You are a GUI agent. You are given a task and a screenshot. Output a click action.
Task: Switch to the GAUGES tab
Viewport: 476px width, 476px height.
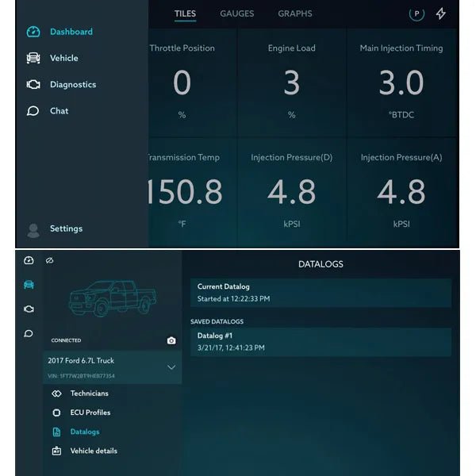[x=236, y=13]
